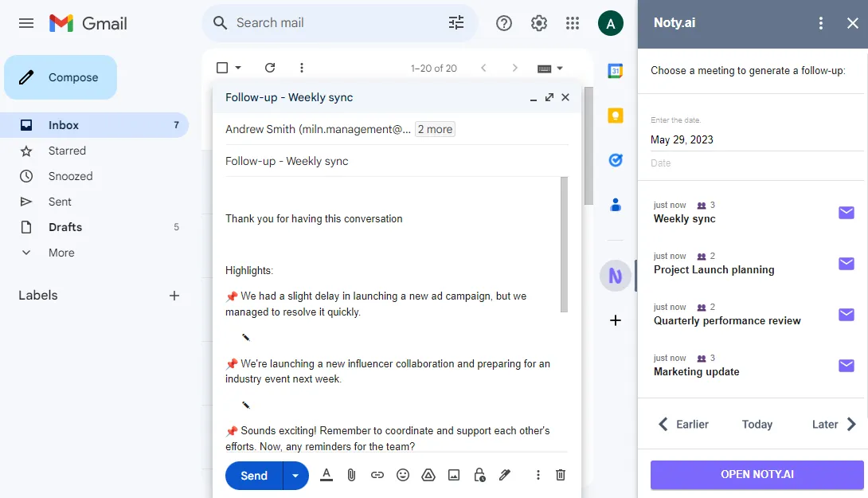Refresh the mail list
The height and width of the screenshot is (498, 868).
click(x=270, y=68)
